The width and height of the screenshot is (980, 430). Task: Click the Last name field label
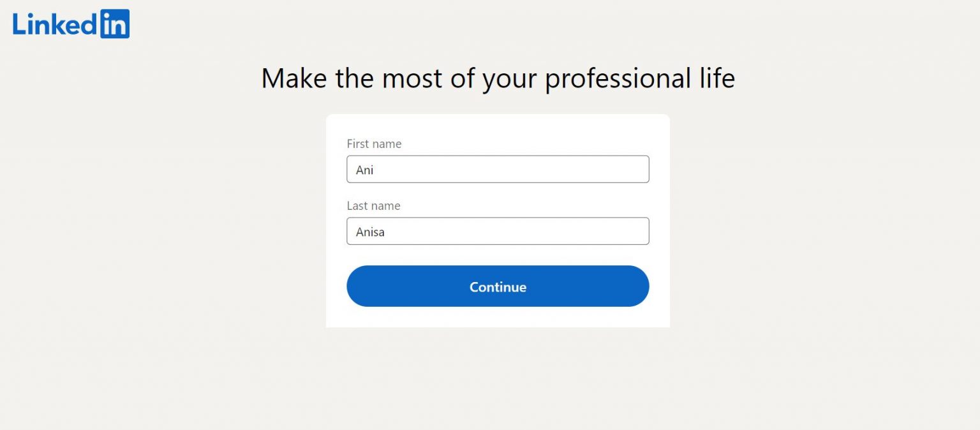(373, 205)
